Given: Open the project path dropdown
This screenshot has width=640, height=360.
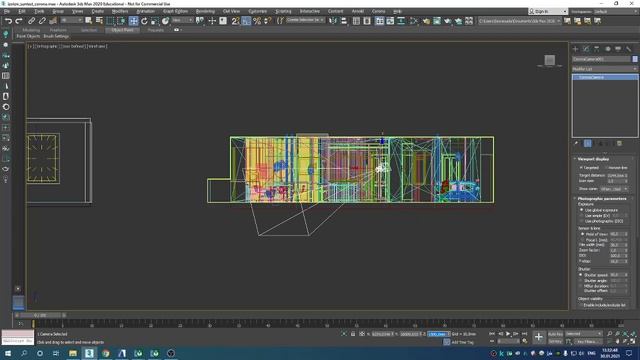Looking at the screenshot, I should click(520, 20).
